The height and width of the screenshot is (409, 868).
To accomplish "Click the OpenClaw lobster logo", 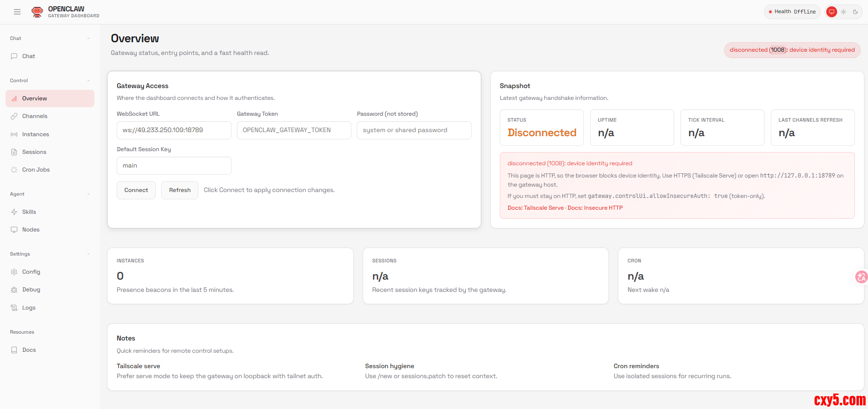I will point(37,12).
